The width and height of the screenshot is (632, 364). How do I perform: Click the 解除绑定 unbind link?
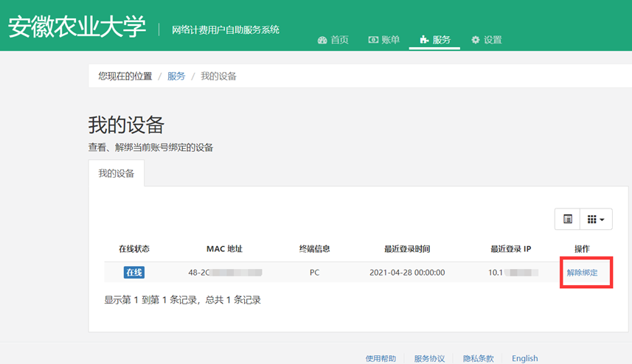click(582, 273)
